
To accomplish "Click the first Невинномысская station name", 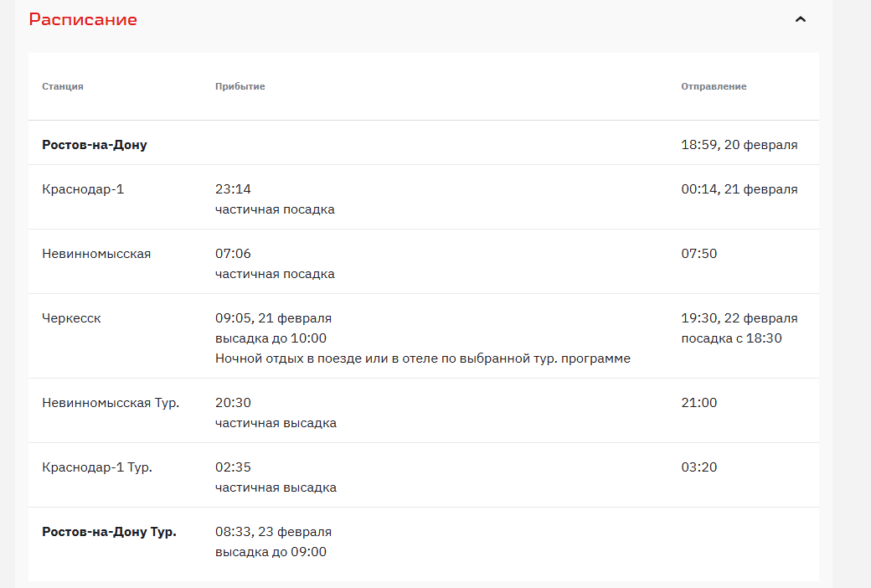I will pos(96,254).
